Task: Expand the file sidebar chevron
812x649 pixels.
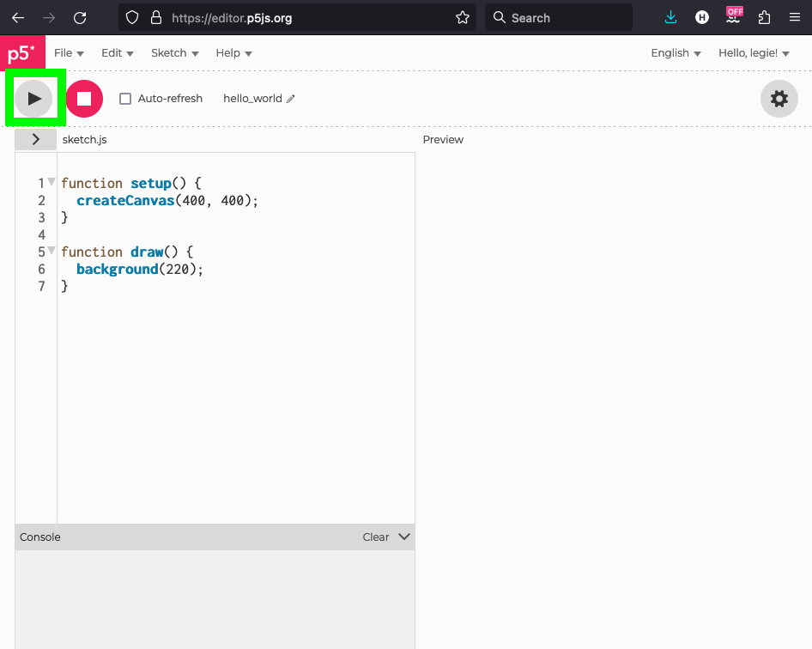Action: pyautogui.click(x=35, y=139)
